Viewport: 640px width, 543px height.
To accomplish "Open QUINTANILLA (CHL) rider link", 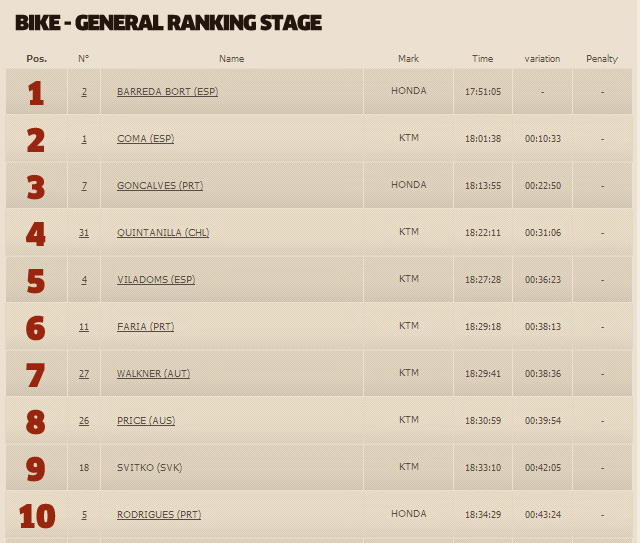I will click(x=163, y=232).
